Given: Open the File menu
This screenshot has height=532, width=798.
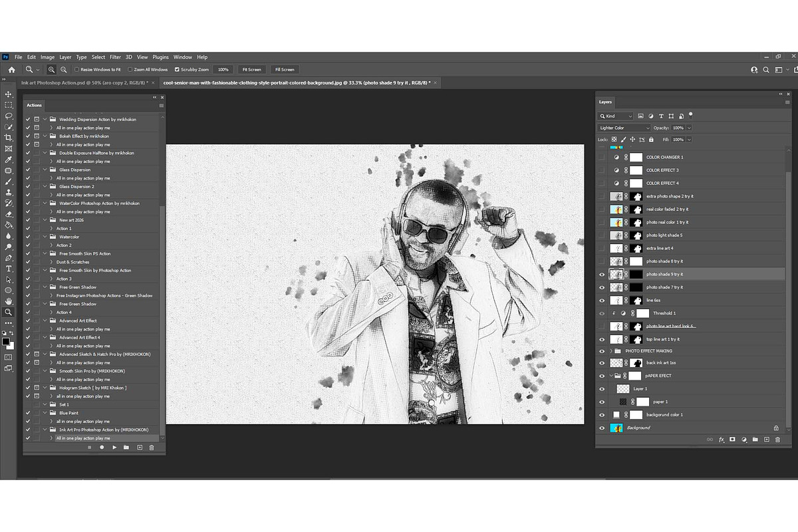Looking at the screenshot, I should pyautogui.click(x=18, y=57).
